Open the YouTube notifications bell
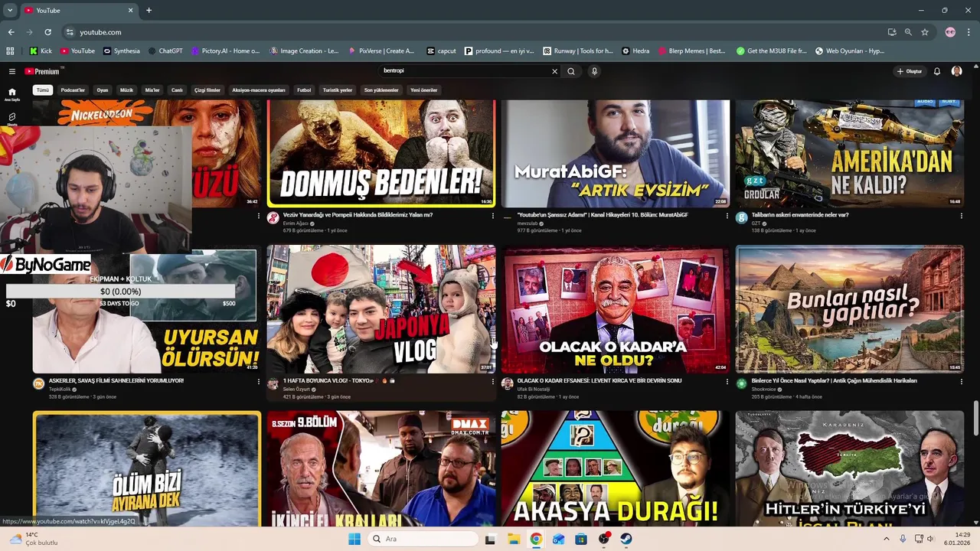 point(936,71)
